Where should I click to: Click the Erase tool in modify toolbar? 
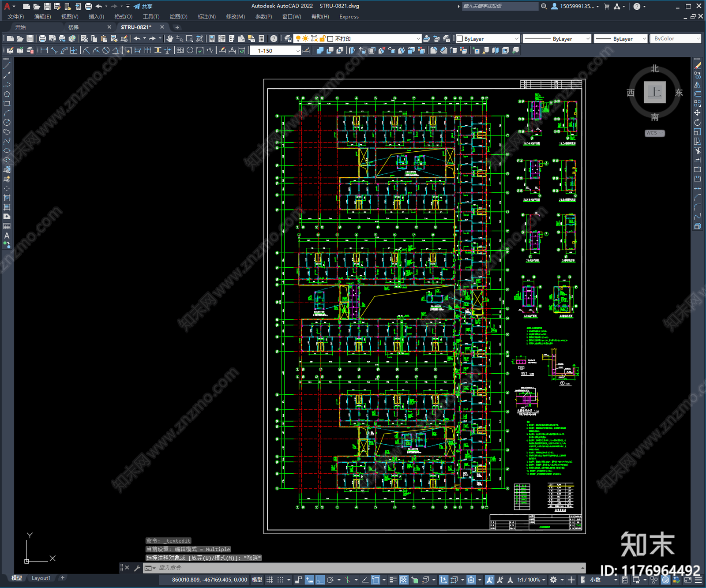tap(697, 66)
